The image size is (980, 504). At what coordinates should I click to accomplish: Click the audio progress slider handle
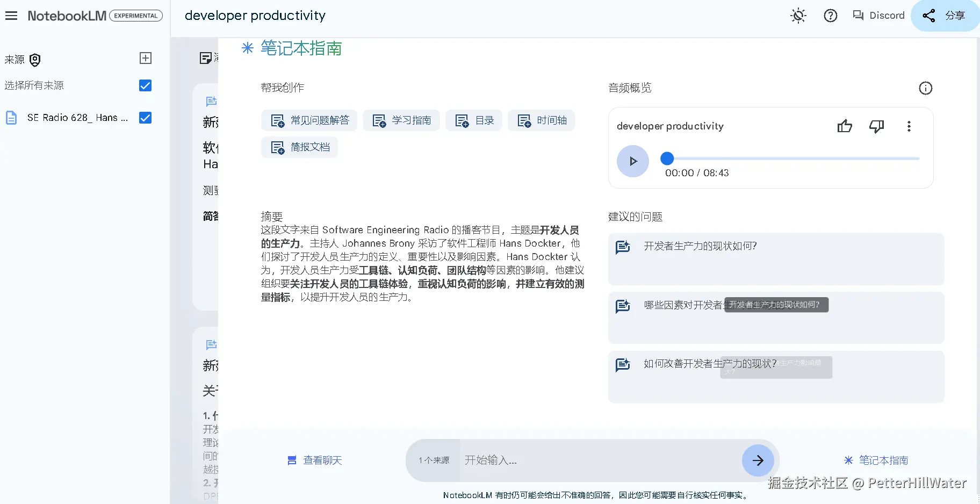(667, 159)
